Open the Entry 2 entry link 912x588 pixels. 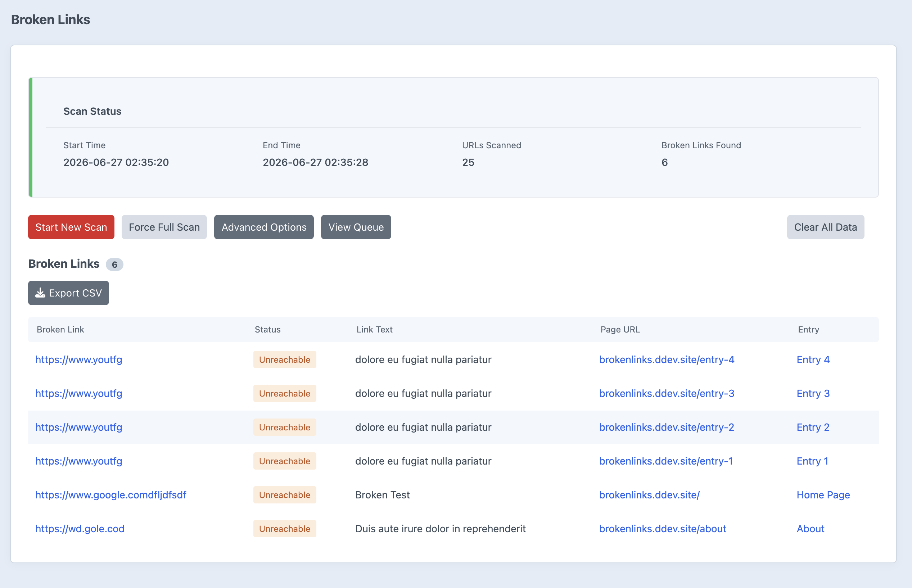coord(813,427)
